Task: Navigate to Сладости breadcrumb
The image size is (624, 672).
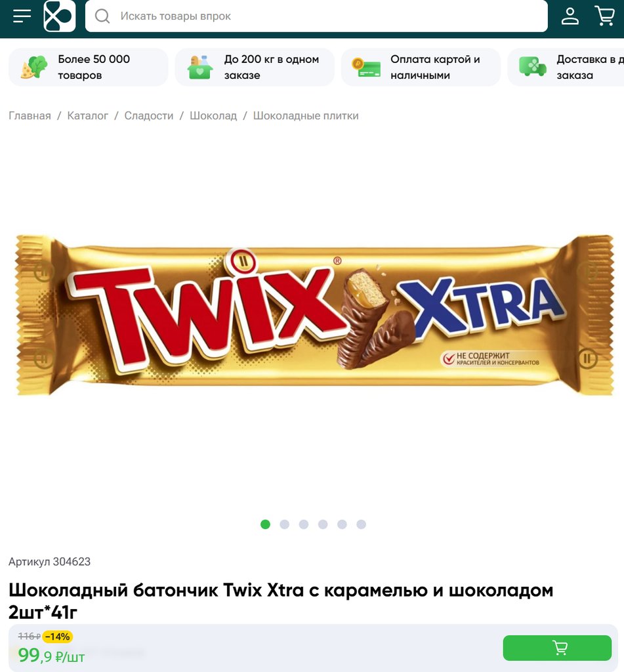Action: [x=149, y=115]
